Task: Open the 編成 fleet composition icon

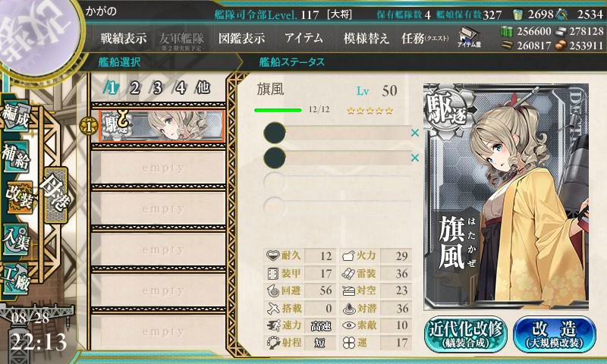Action: click(x=16, y=117)
